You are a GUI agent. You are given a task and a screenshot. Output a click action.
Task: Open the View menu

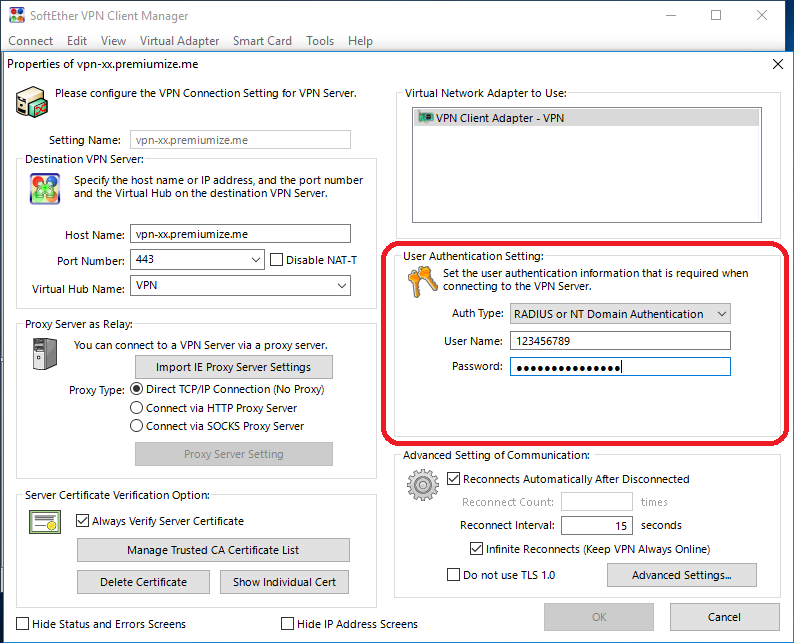pos(113,41)
